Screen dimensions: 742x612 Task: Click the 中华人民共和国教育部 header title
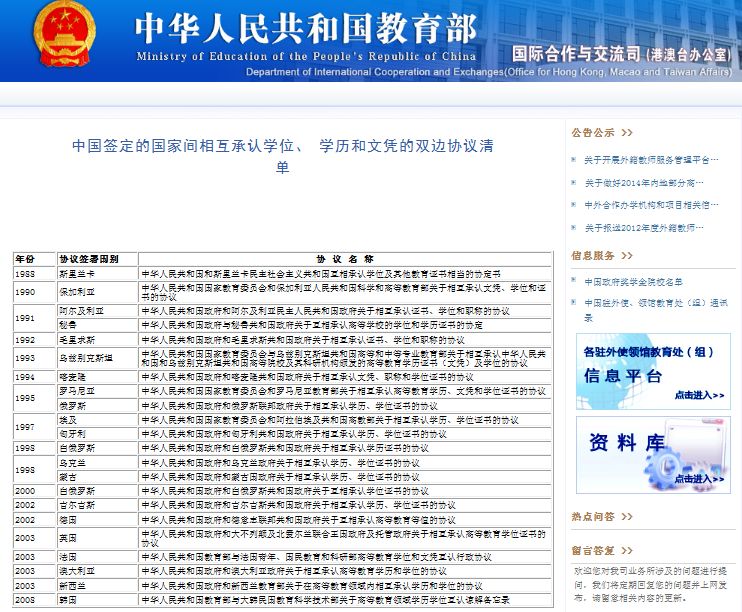(306, 28)
